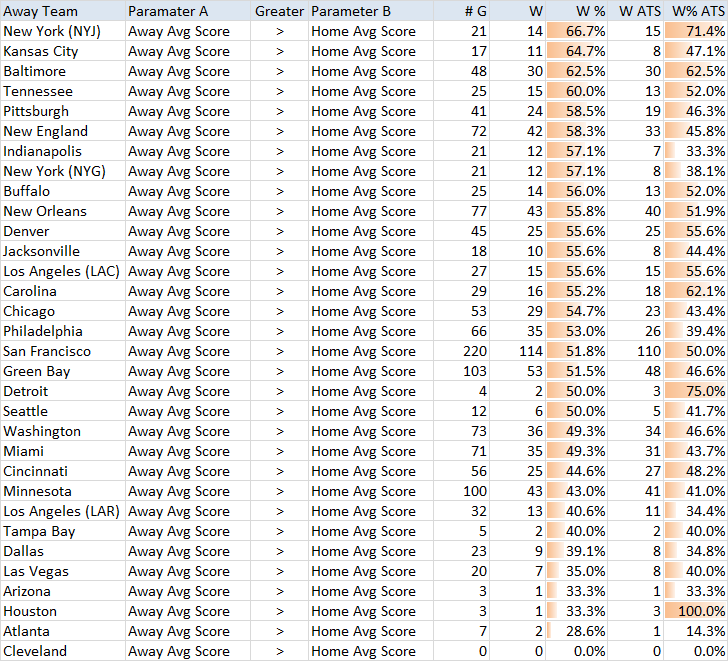This screenshot has height=661, width=728.
Task: Click the Houston team cell
Action: coord(63,610)
